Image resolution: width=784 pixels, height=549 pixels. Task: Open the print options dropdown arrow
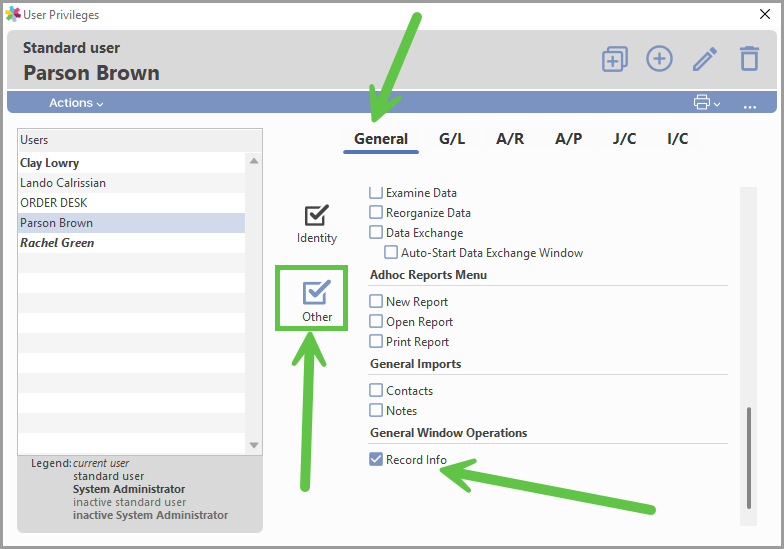click(717, 104)
